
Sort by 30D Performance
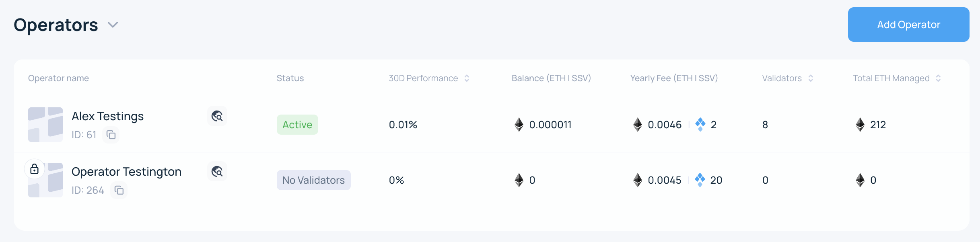click(x=467, y=78)
